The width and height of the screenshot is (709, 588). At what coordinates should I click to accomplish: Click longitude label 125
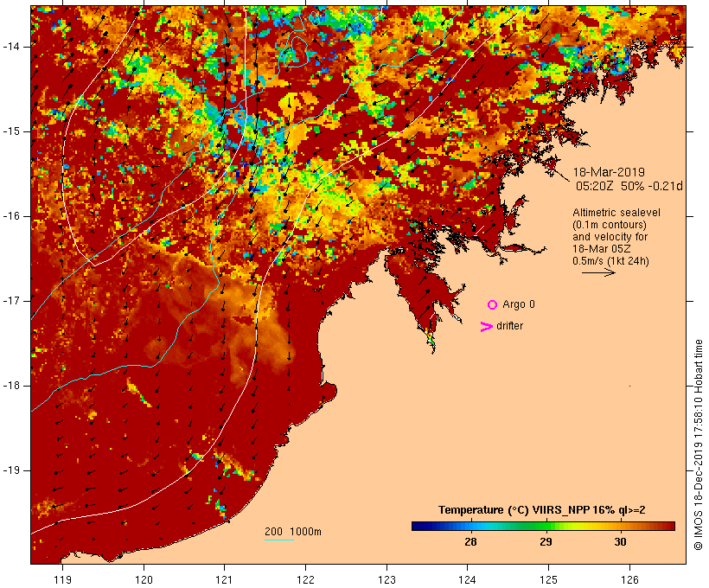(x=548, y=580)
